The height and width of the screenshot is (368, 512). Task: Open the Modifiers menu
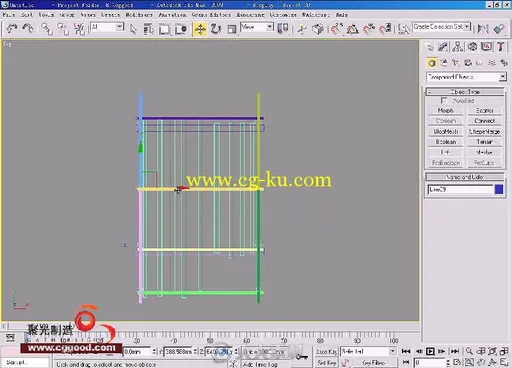coord(139,15)
